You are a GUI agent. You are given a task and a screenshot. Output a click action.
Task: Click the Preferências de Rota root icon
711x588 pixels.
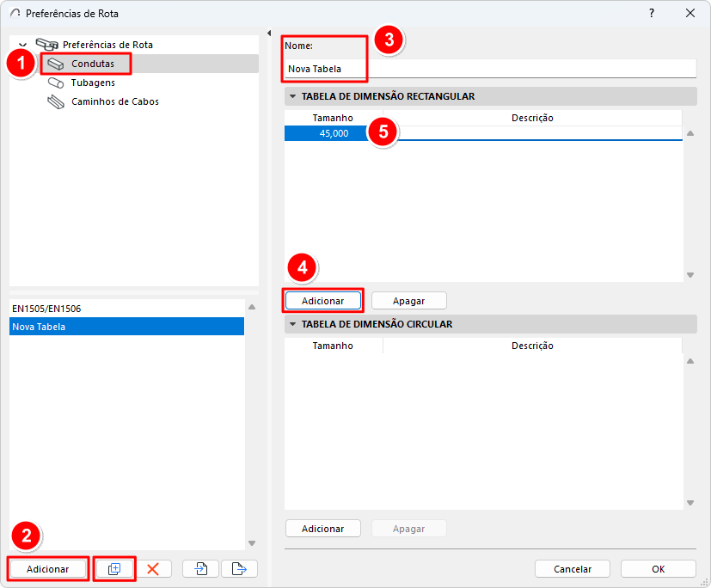tap(46, 45)
